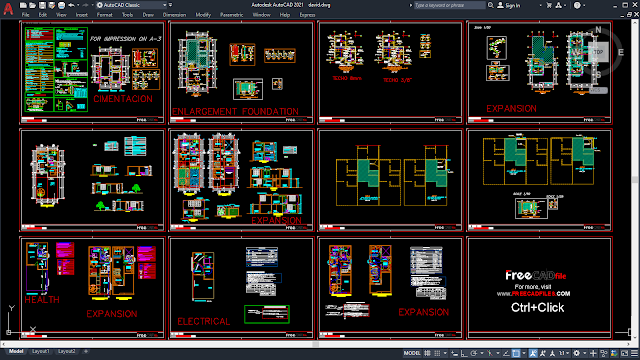This screenshot has width=640, height=360.
Task: Open the Format menu
Action: click(104, 15)
